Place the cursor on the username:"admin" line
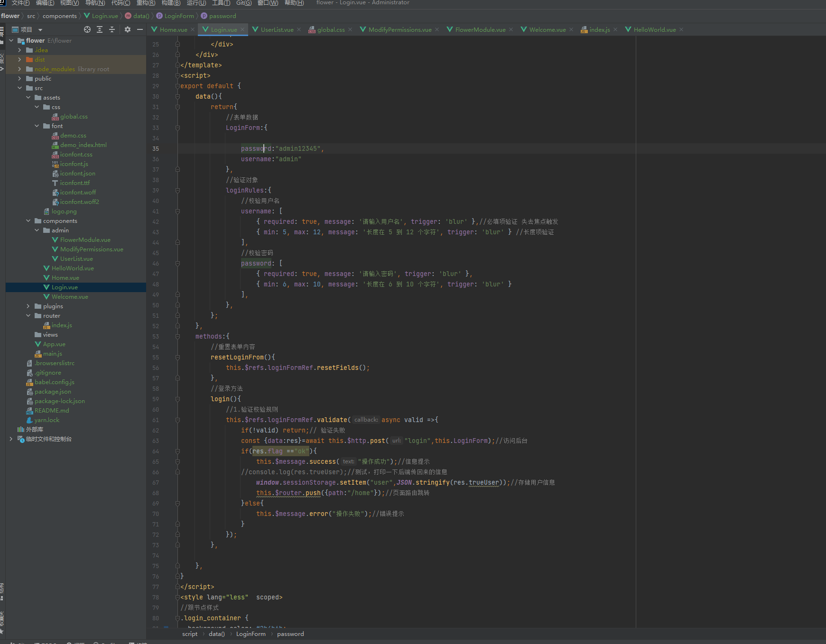This screenshot has height=644, width=826. coord(271,159)
